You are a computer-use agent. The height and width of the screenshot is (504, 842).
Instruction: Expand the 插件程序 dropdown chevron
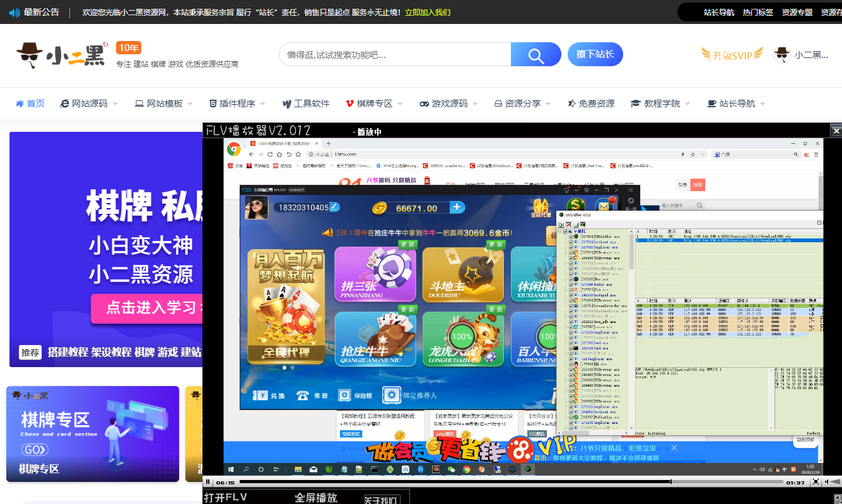click(x=262, y=103)
